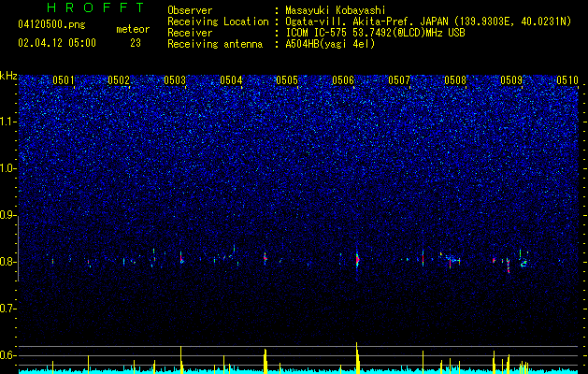588x374 pixels.
Task: Click the 0506 time marker
Action: coord(343,79)
